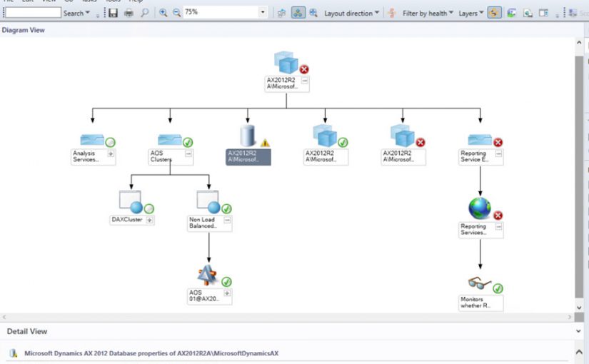Open the Layout direction dropdown
589x364 pixels.
click(x=351, y=13)
